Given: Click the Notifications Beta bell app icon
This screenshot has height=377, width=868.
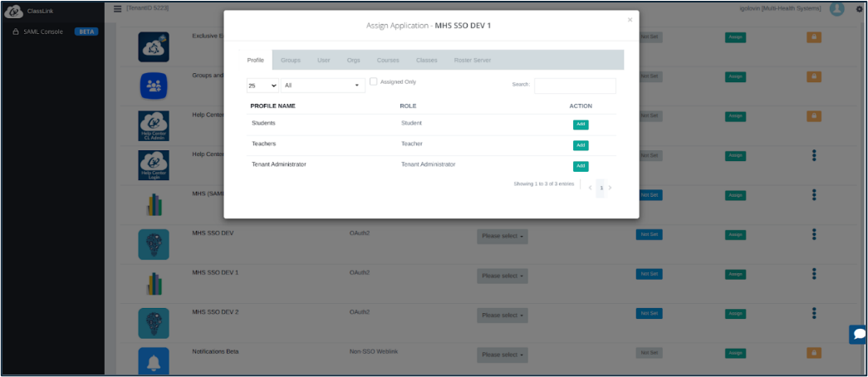Looking at the screenshot, I should tap(154, 362).
